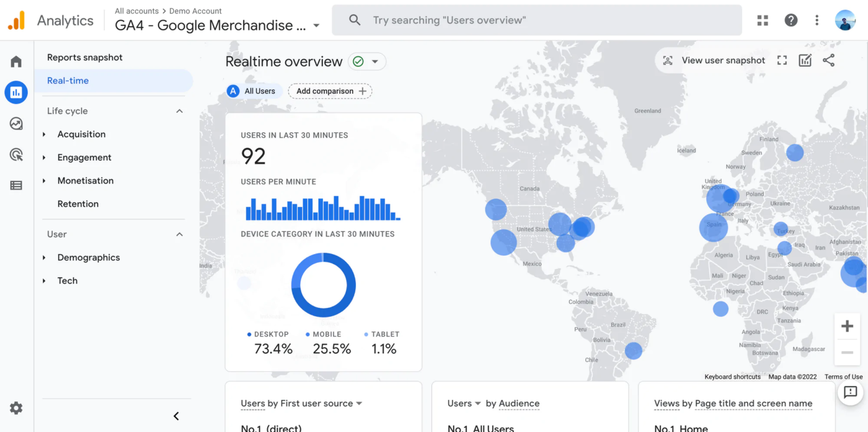The width and height of the screenshot is (868, 432).
Task: Click the All Users 'A' badge
Action: [233, 91]
